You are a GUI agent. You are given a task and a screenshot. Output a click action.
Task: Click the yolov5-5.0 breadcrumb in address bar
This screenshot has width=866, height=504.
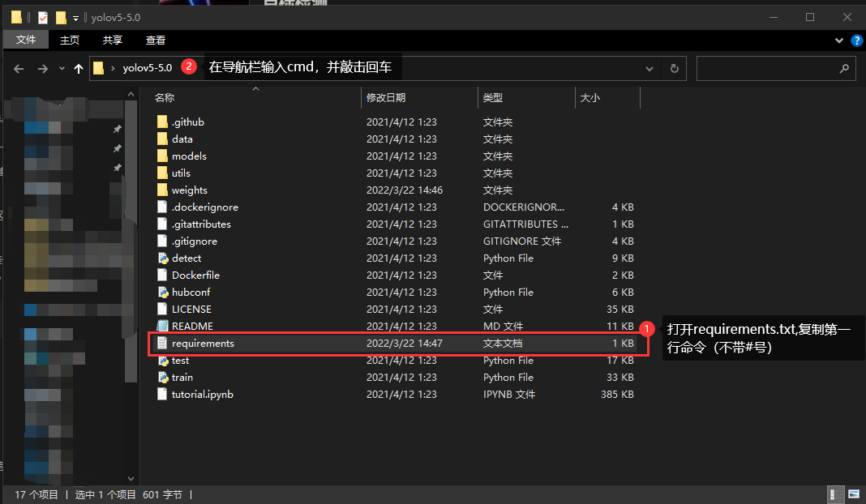click(x=147, y=68)
